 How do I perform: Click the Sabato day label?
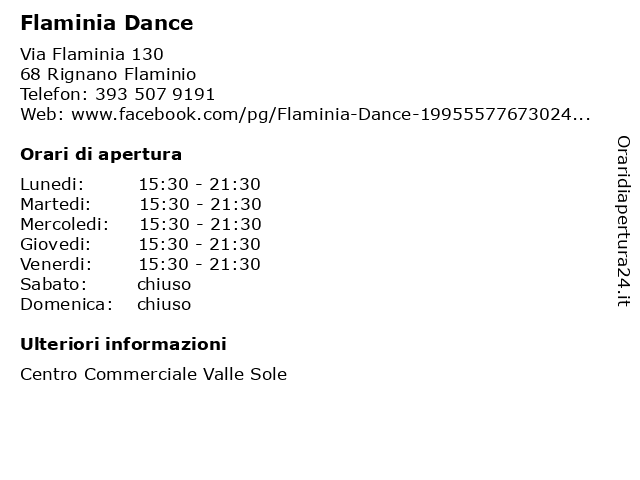point(53,284)
